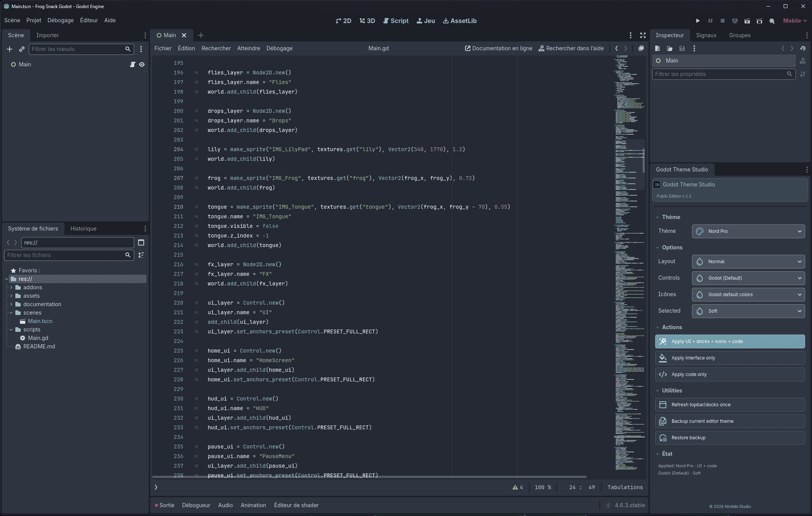Stop the running project
812x516 pixels.
click(x=722, y=21)
